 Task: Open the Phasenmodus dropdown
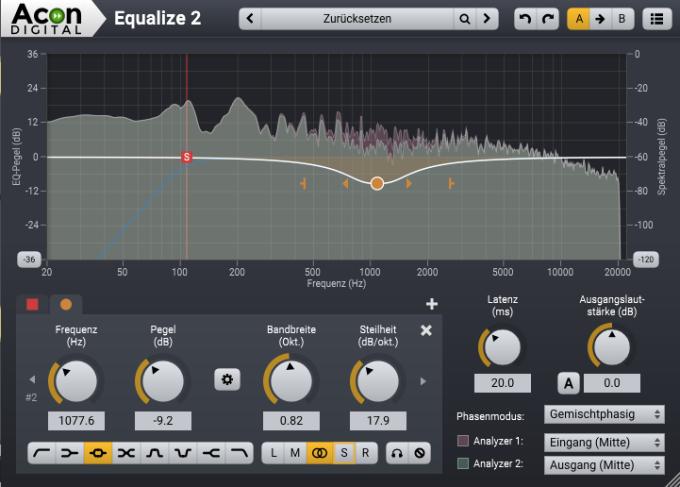tap(604, 415)
